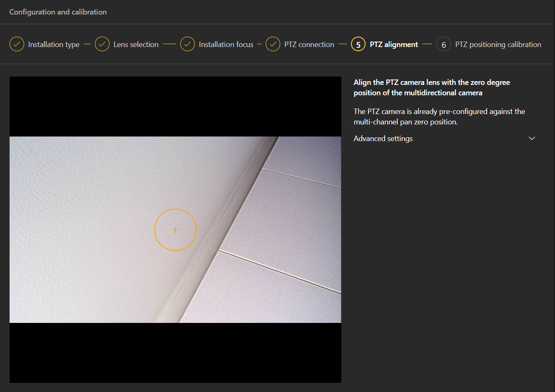Click the orange alignment crosshair target

tap(175, 230)
